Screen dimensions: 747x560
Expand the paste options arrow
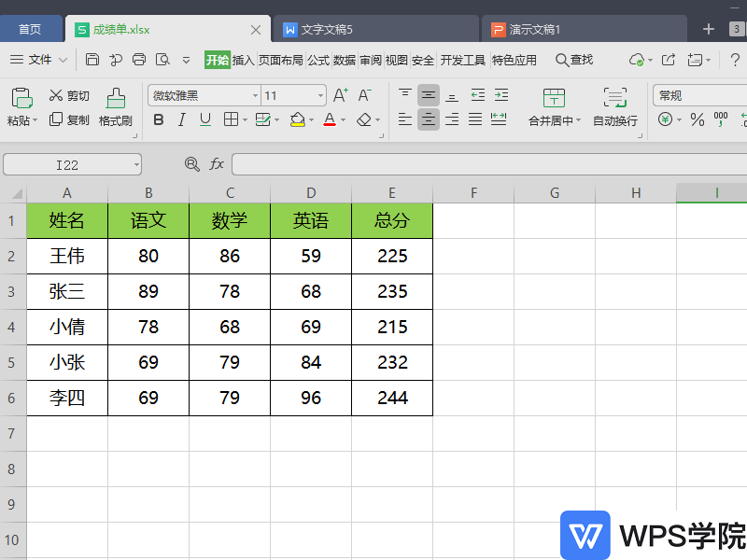(35, 120)
